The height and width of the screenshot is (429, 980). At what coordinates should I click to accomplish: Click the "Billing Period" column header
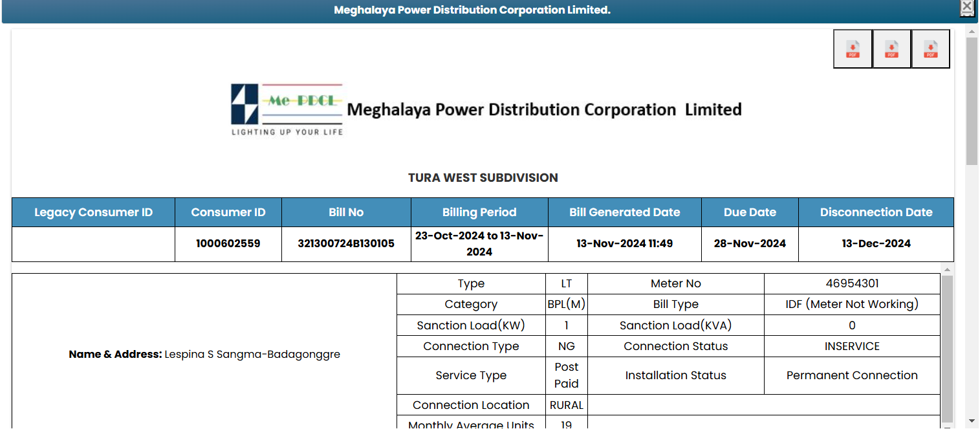pos(479,212)
